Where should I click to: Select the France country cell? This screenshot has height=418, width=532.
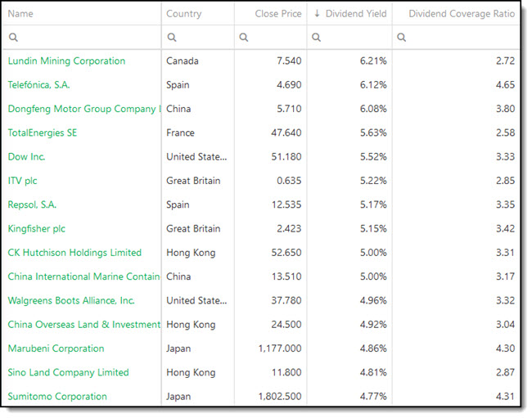point(180,133)
